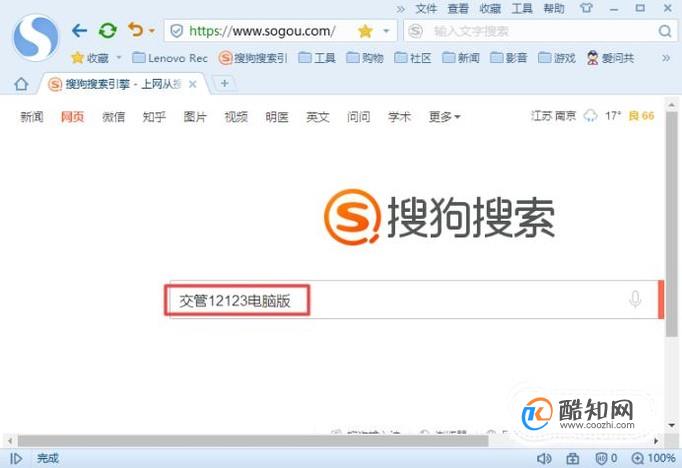This screenshot has height=468, width=682.
Task: Go to the 视频 search category
Action: 236,117
